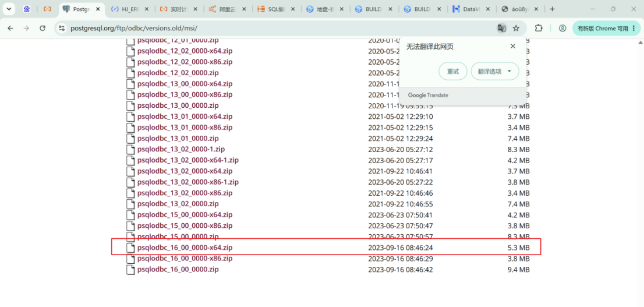Click file icon beside psqlodbc_15_00_0000-x86.zip
Screen dimensions: 644x307
coord(130,226)
